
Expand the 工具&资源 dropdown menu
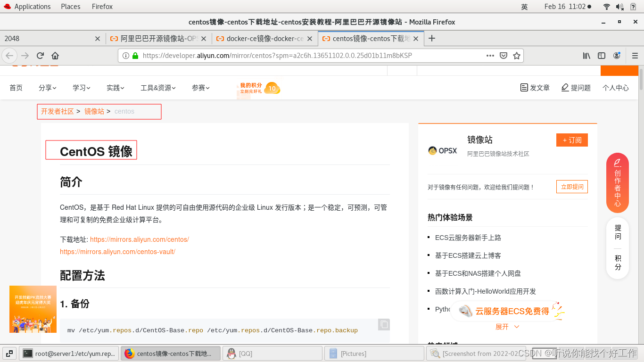[x=158, y=88]
